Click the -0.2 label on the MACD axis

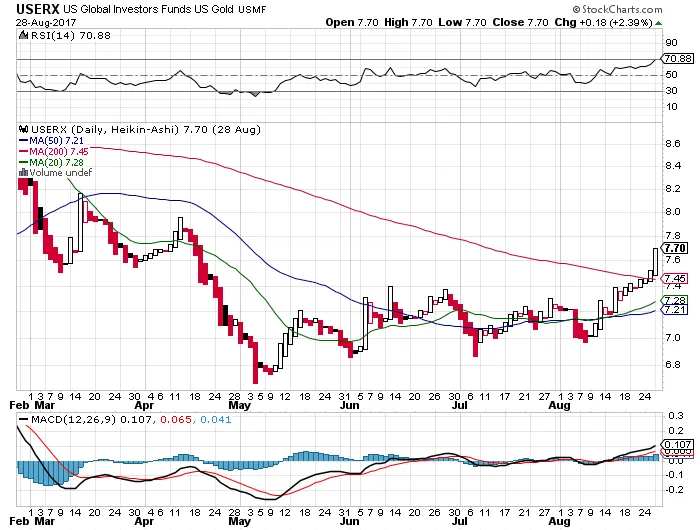pyautogui.click(x=674, y=490)
